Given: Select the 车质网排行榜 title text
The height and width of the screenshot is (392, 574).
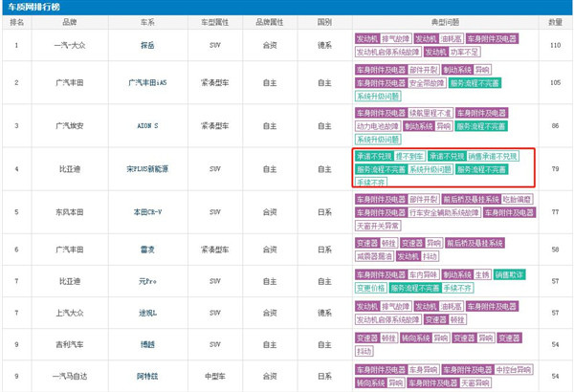Looking at the screenshot, I should 33,7.
